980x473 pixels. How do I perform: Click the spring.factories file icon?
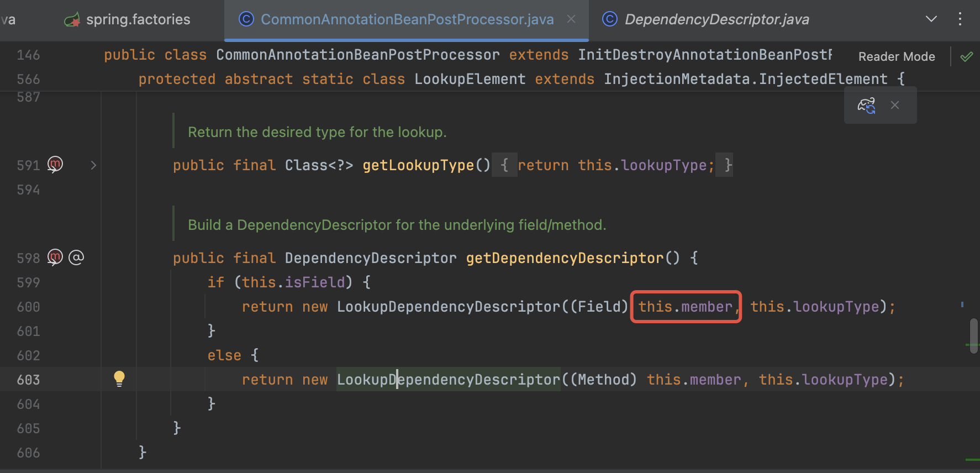(x=72, y=20)
